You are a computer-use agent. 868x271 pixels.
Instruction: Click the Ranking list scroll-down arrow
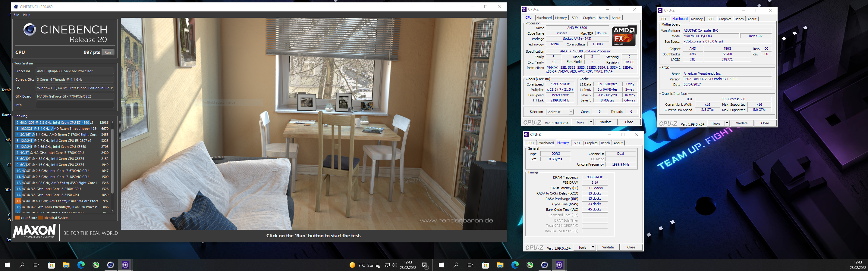pyautogui.click(x=112, y=210)
